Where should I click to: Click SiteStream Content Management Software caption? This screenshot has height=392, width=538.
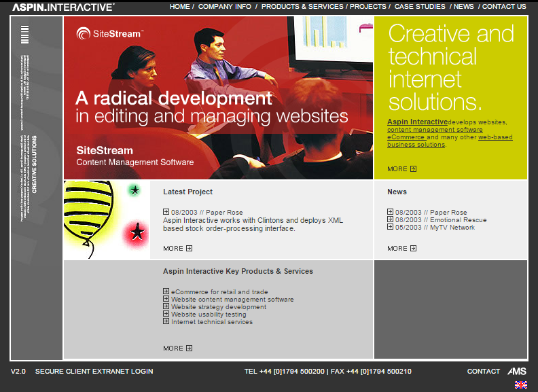point(135,156)
